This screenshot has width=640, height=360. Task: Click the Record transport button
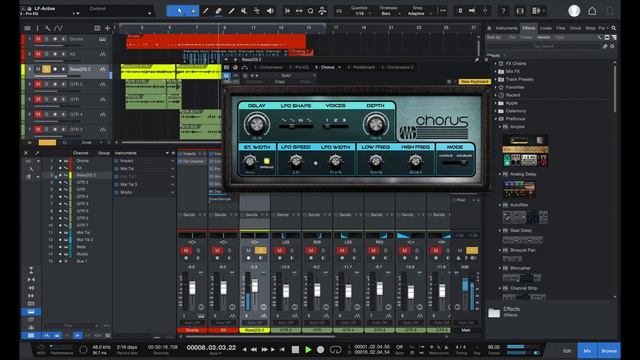(321, 349)
